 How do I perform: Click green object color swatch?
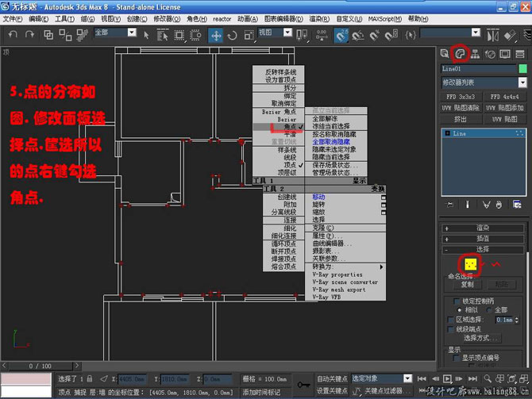pos(522,69)
